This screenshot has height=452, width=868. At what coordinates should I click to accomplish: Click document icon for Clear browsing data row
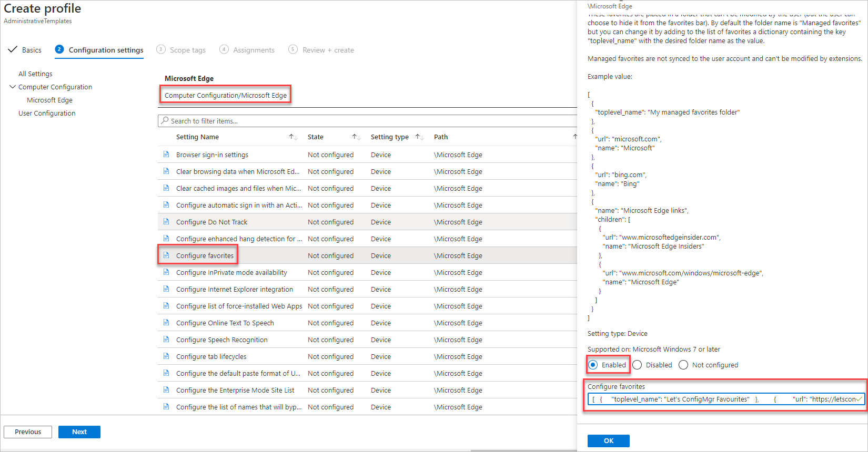tap(166, 171)
